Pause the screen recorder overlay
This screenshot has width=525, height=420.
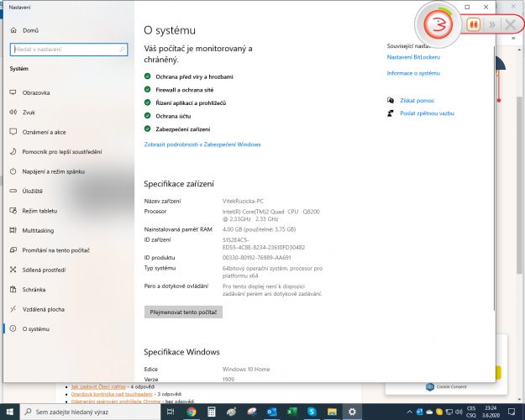click(473, 24)
